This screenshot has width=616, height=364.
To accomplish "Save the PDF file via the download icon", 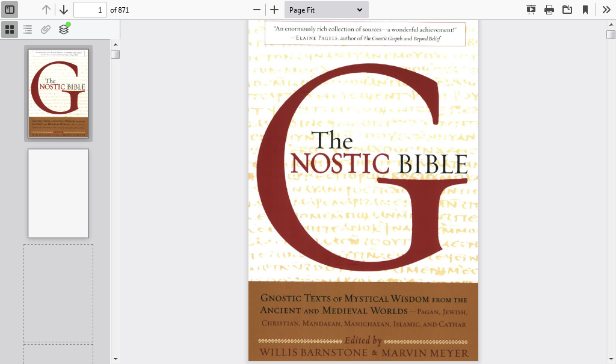I will [x=567, y=10].
